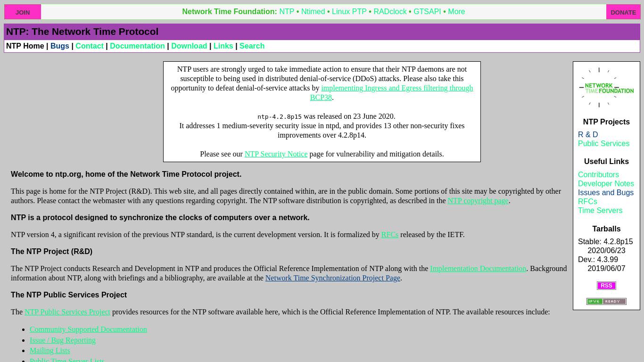
Task: Open the More link in top bar
Action: point(456,12)
